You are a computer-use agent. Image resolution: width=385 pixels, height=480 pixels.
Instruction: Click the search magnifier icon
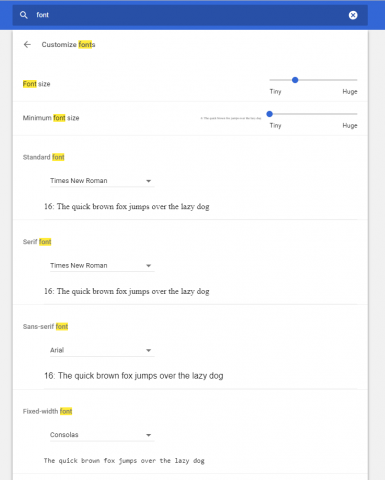click(x=23, y=15)
